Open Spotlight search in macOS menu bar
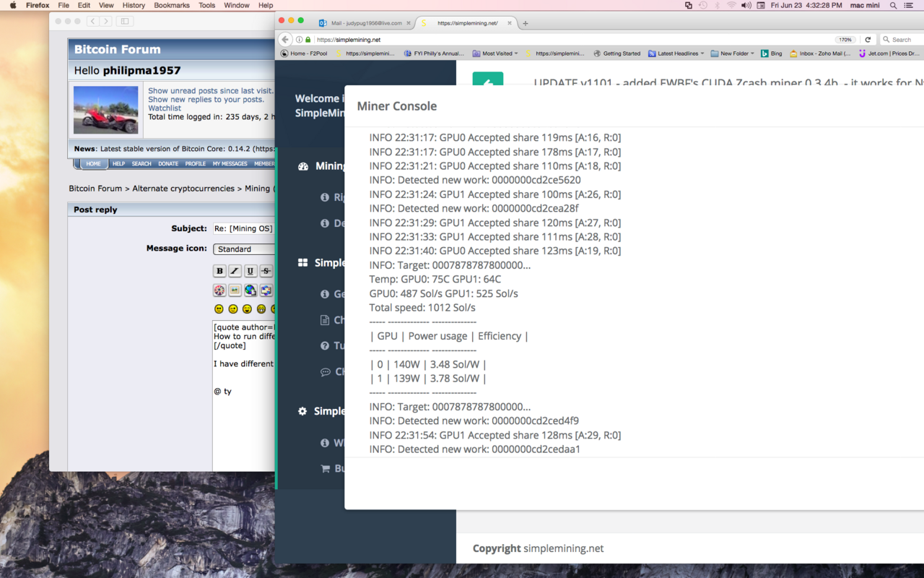924x578 pixels. click(x=893, y=5)
